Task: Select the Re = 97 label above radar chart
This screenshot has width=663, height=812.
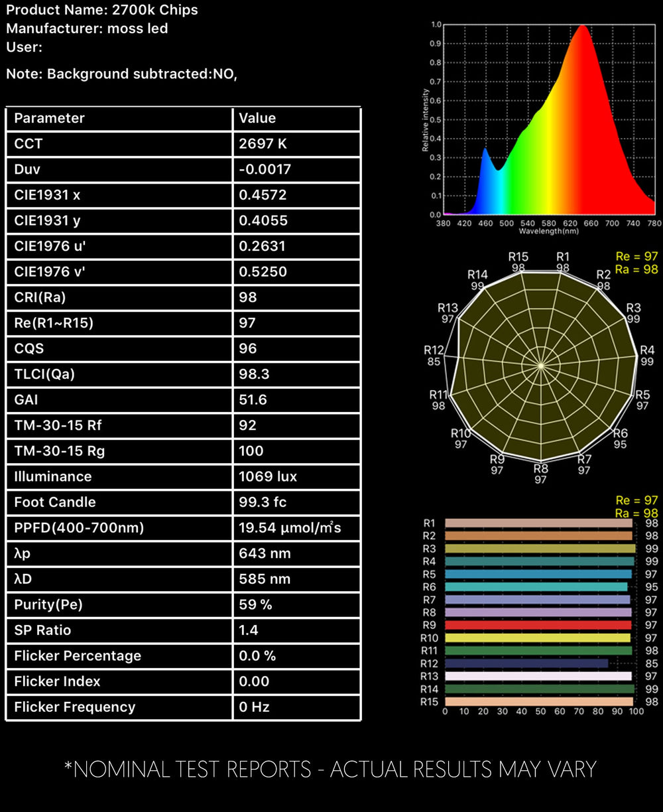Action: point(635,256)
